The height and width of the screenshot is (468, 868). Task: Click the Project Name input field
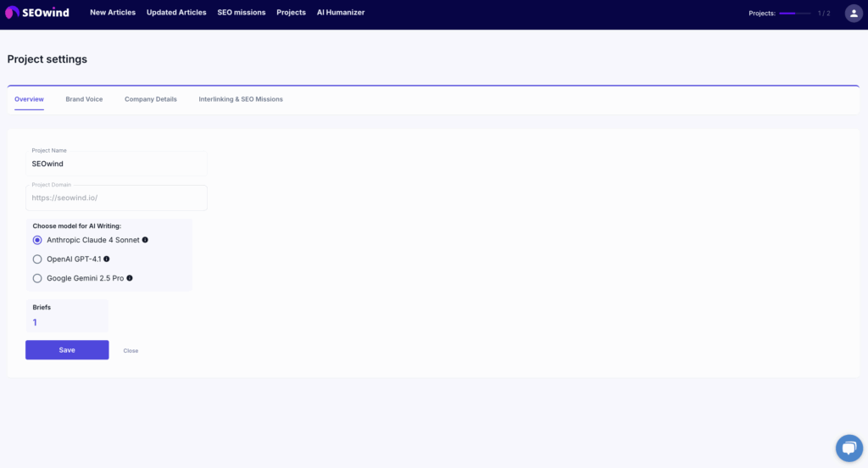click(x=116, y=164)
